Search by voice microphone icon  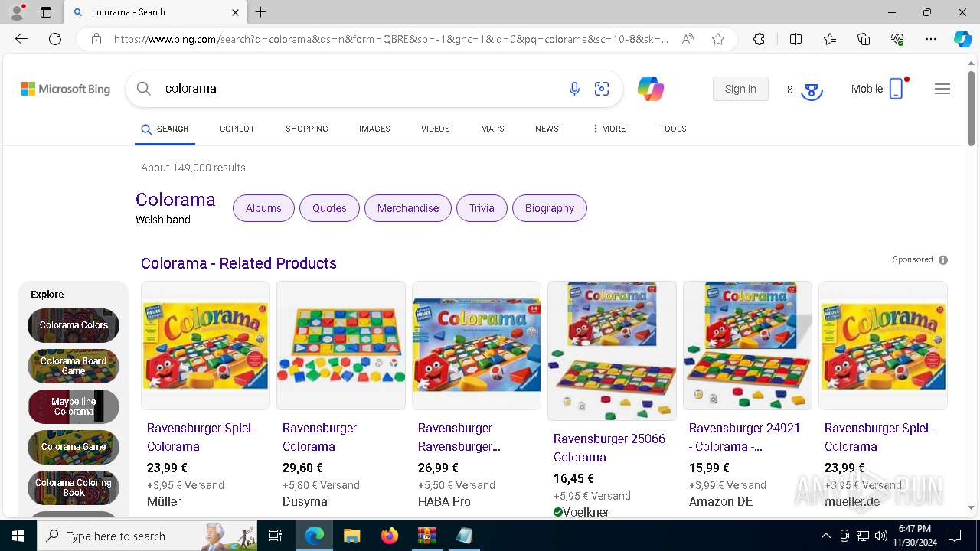coord(574,89)
